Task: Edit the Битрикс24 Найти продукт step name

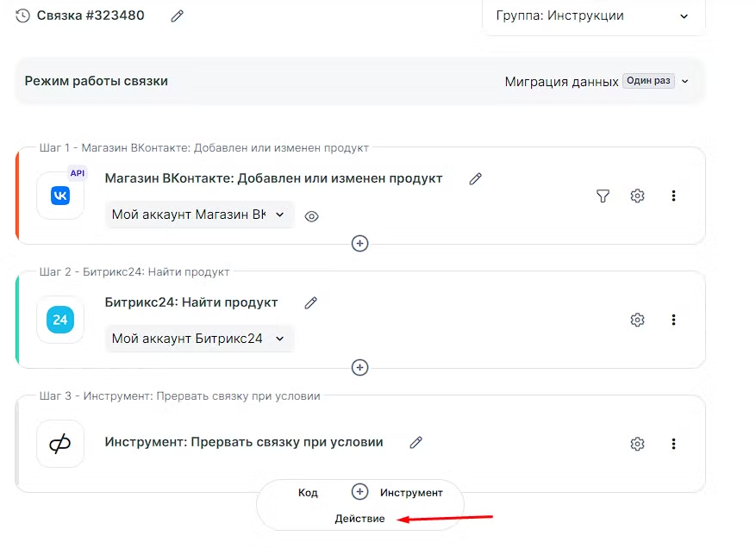Action: click(x=311, y=303)
